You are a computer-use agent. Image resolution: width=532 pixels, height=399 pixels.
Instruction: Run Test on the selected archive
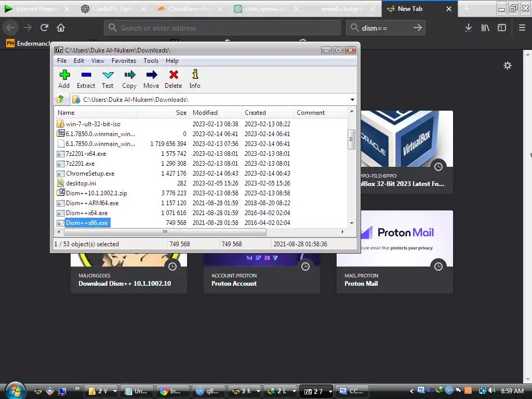(108, 79)
